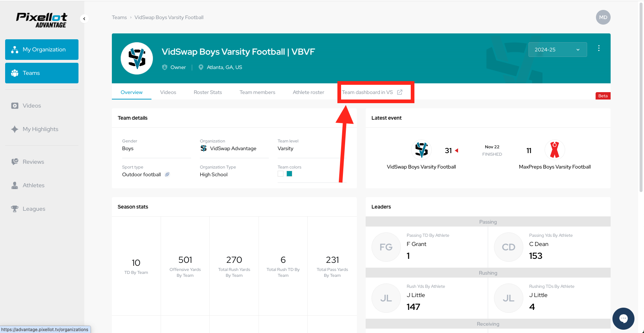Click the Leagues trophy icon
Viewport: 644px width, 333px height.
15,209
